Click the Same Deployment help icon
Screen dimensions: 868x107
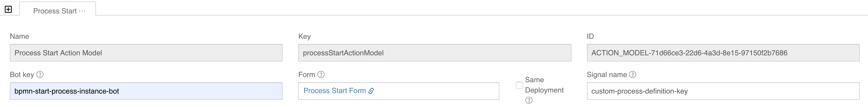click(x=529, y=100)
